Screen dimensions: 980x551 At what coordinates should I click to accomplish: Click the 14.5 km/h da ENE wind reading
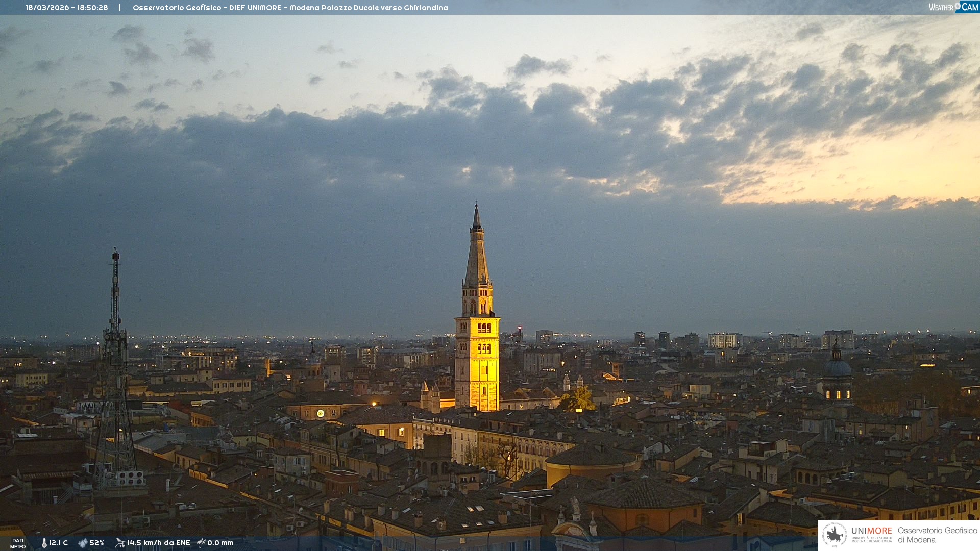158,543
